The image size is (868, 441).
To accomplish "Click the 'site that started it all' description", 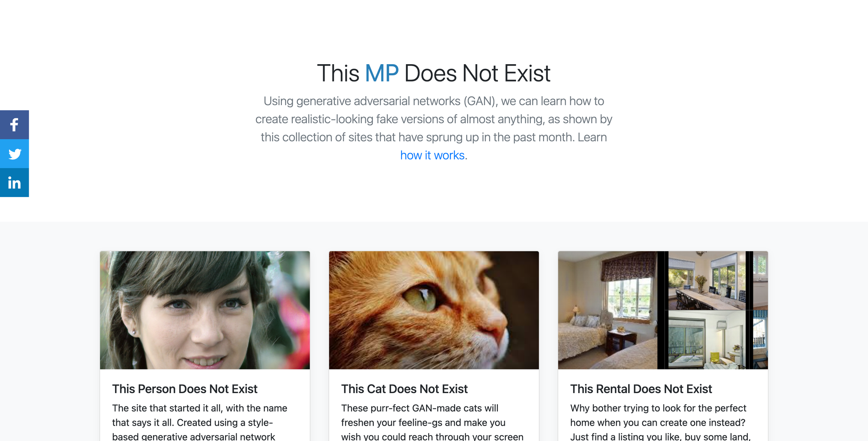I will point(200,422).
